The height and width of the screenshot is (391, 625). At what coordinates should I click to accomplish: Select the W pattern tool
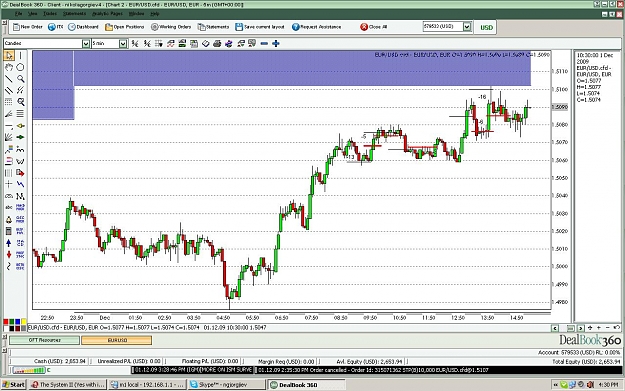pos(20,161)
